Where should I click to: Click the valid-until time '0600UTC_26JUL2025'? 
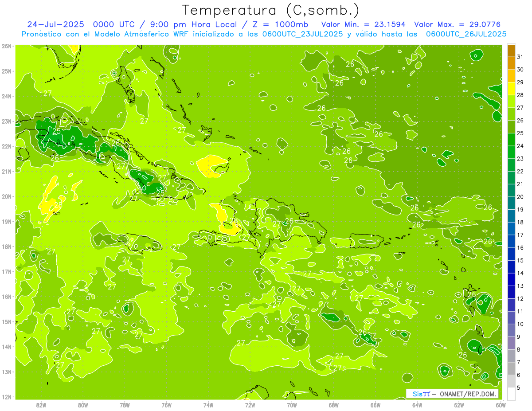tap(466, 34)
